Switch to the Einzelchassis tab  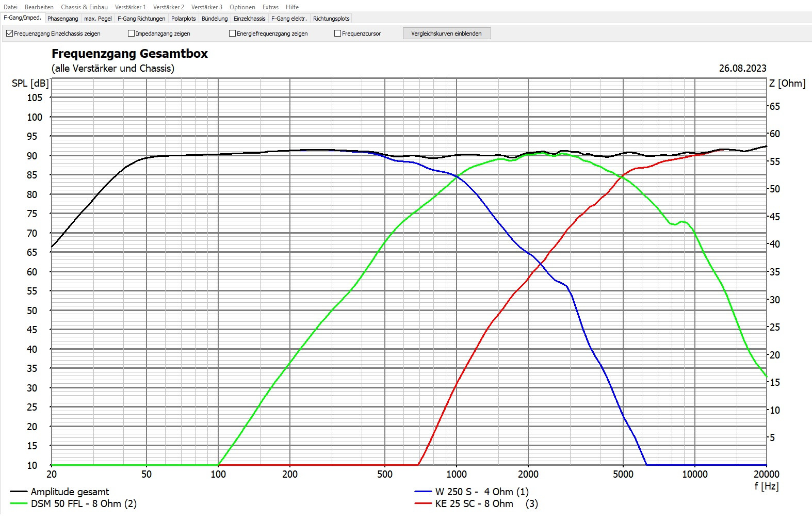click(x=250, y=19)
